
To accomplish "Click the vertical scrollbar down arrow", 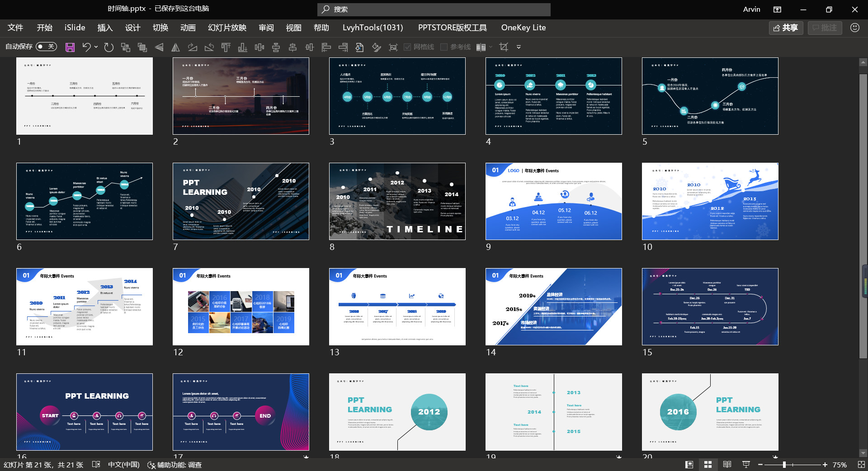I will tap(863, 453).
